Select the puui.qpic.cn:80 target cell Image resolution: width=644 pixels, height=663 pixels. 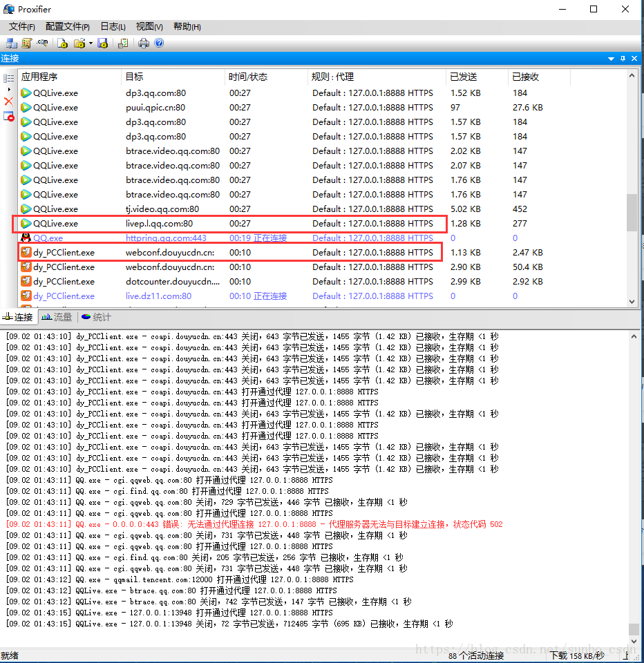click(x=155, y=108)
